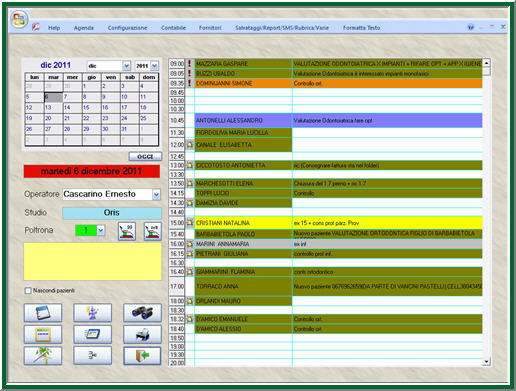
Task: Open the wizard icon button
Action: coord(92,313)
